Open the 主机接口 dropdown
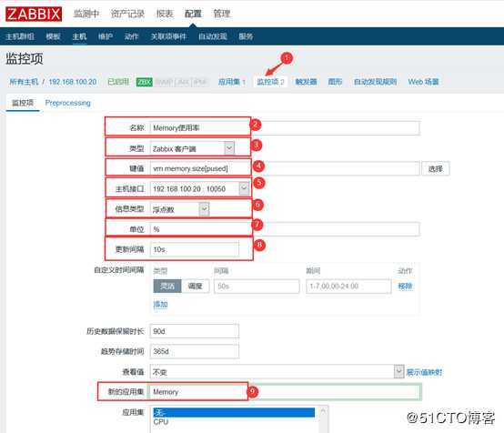The height and width of the screenshot is (433, 504). pyautogui.click(x=199, y=188)
